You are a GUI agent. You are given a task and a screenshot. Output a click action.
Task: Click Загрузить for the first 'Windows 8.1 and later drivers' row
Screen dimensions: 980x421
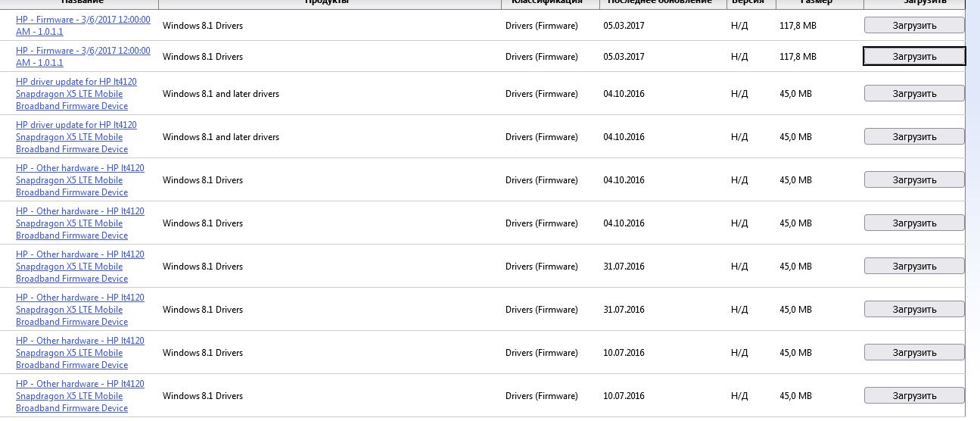click(914, 94)
